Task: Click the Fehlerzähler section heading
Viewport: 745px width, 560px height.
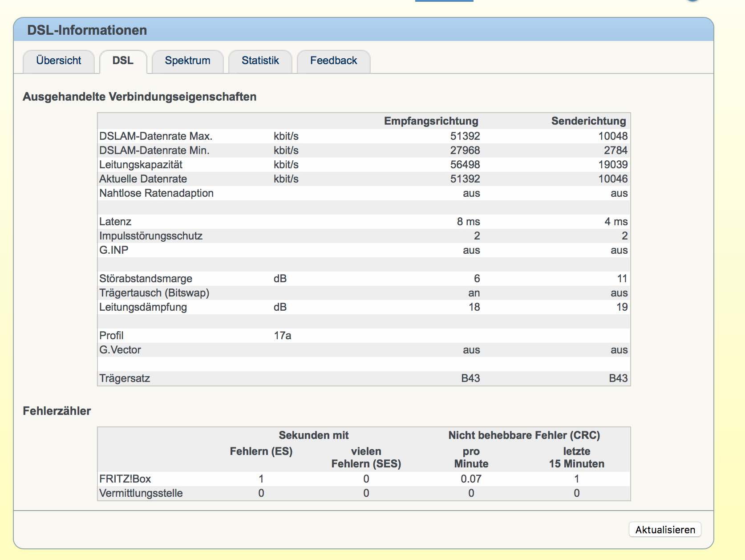Action: click(x=57, y=411)
